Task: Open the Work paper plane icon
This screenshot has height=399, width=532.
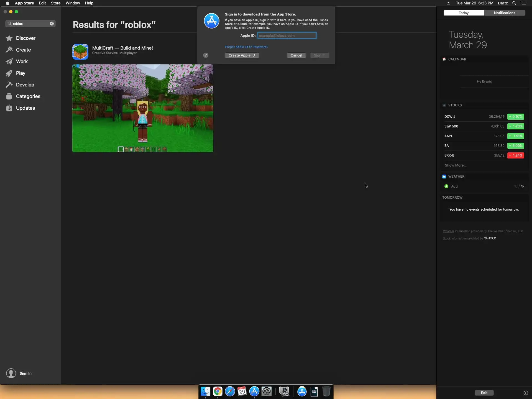Action: 9,62
